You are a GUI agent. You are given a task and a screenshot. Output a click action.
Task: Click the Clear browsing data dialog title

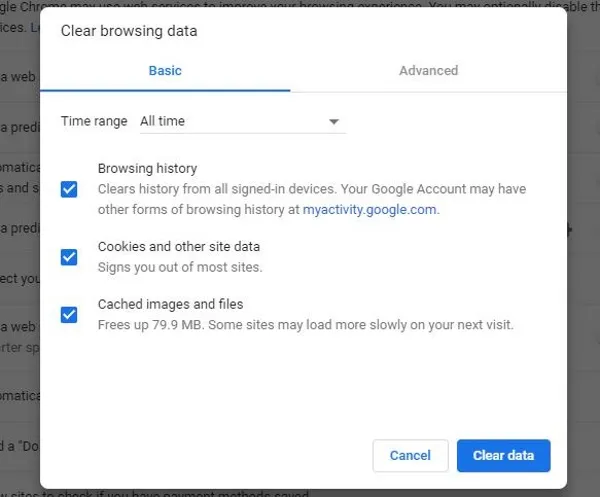pyautogui.click(x=129, y=31)
